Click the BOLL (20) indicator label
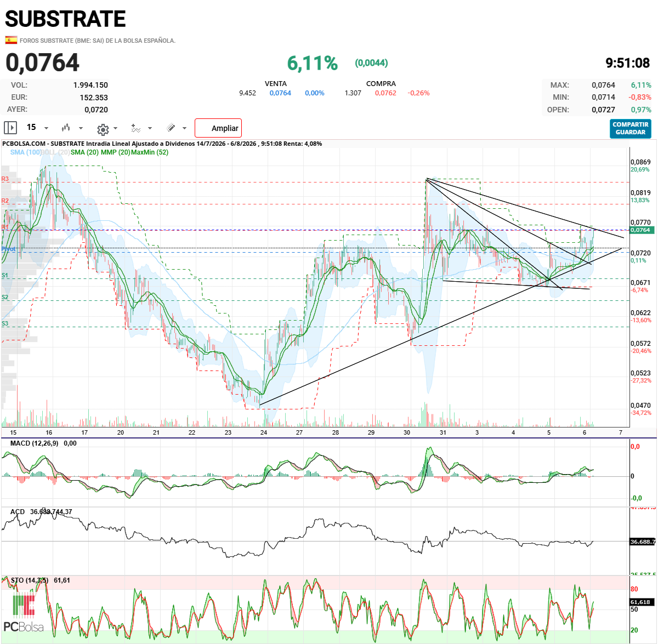 pyautogui.click(x=55, y=152)
